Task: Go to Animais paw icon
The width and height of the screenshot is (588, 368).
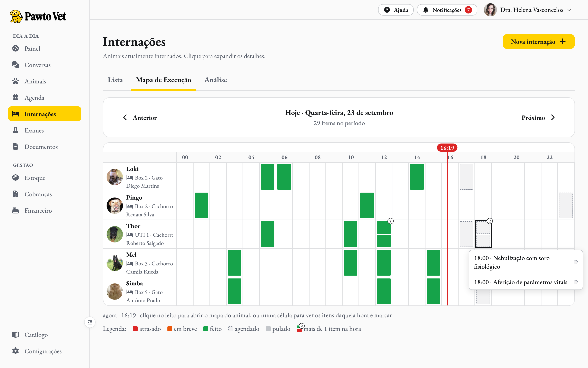Action: [x=16, y=81]
